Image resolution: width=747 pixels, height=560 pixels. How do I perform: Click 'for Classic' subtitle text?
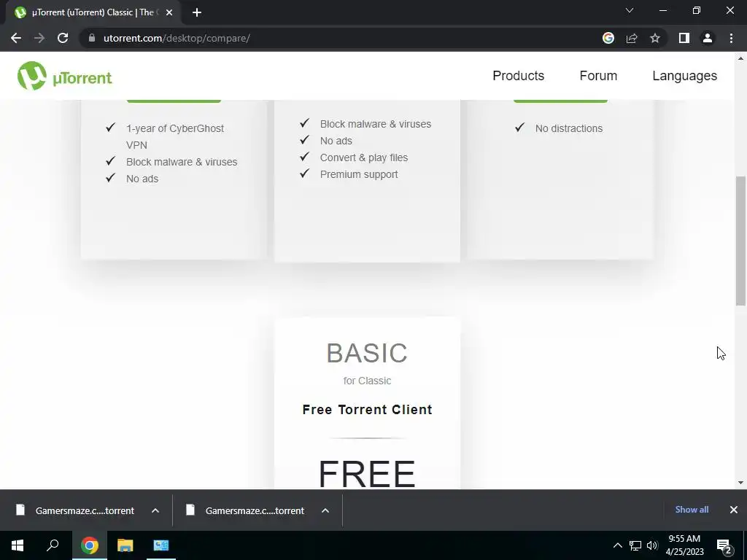pos(368,381)
